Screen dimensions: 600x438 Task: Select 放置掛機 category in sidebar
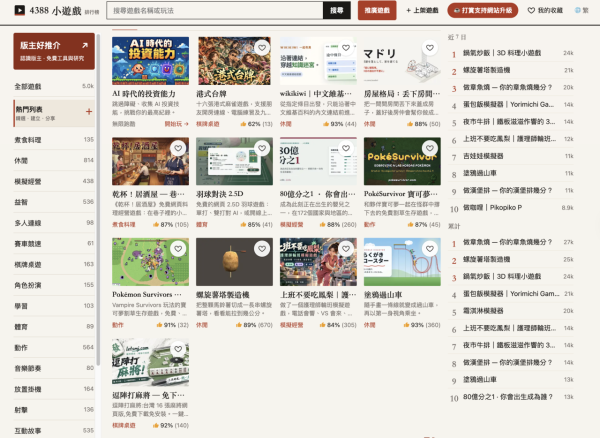tap(54, 389)
